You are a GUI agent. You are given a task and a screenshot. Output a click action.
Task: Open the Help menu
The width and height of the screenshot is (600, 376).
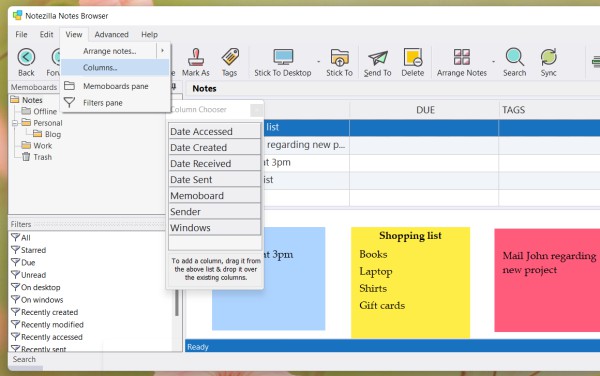click(x=149, y=34)
